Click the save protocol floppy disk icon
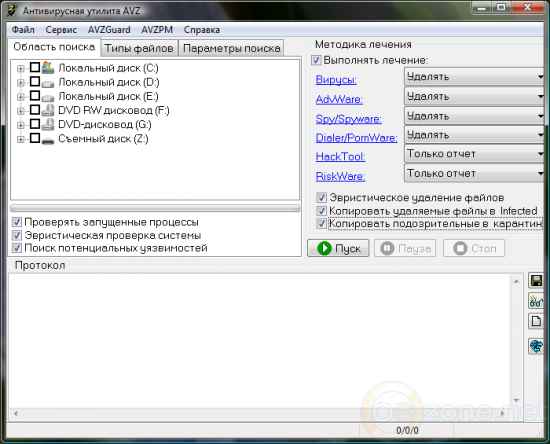The height and width of the screenshot is (444, 550). [x=536, y=281]
